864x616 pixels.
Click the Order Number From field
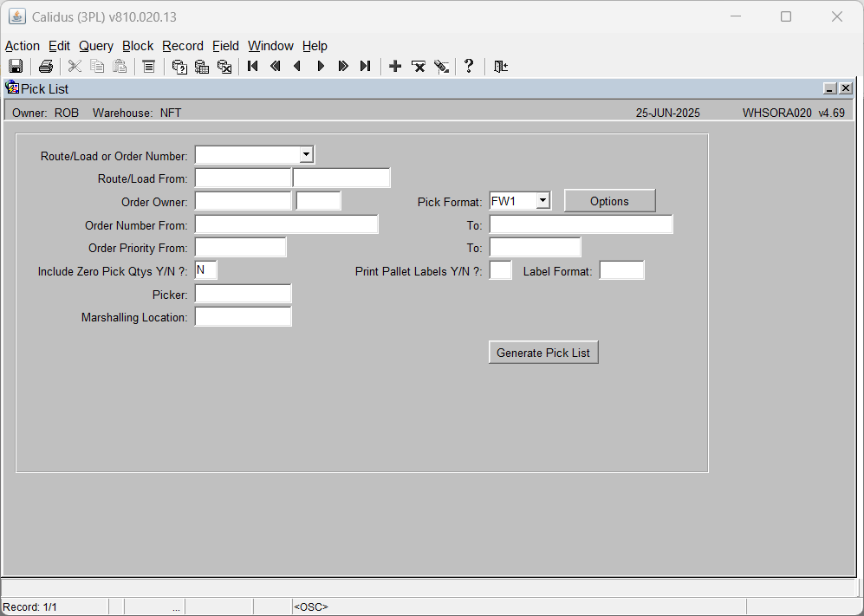coord(287,224)
